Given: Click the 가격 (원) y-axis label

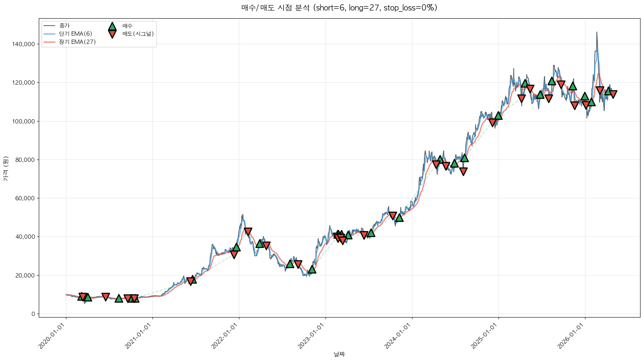Looking at the screenshot, I should [x=5, y=168].
